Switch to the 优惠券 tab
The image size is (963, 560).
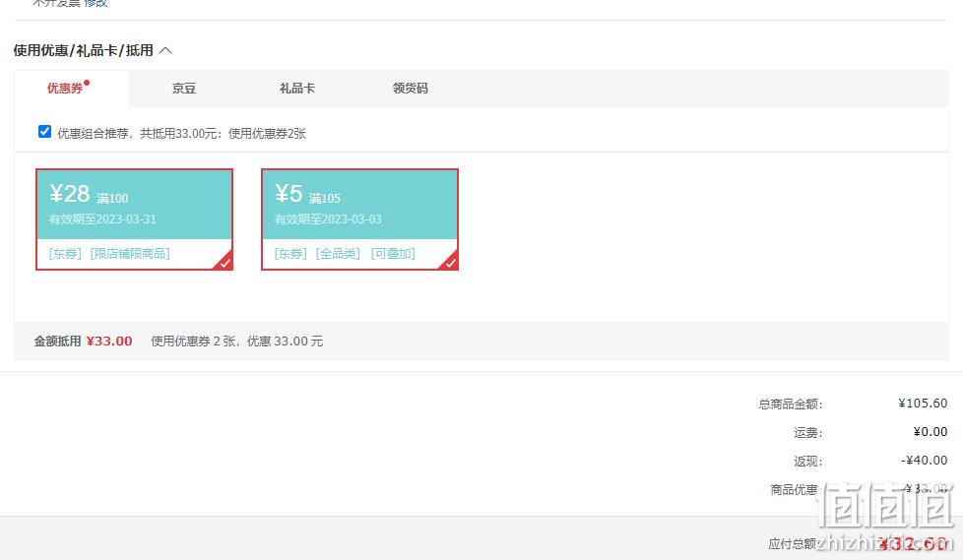(71, 89)
